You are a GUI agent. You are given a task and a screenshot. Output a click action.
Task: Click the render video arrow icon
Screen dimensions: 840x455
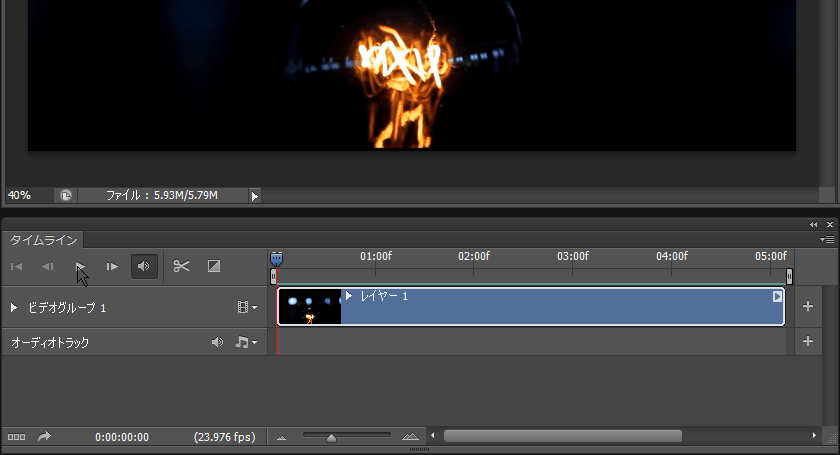click(x=45, y=437)
